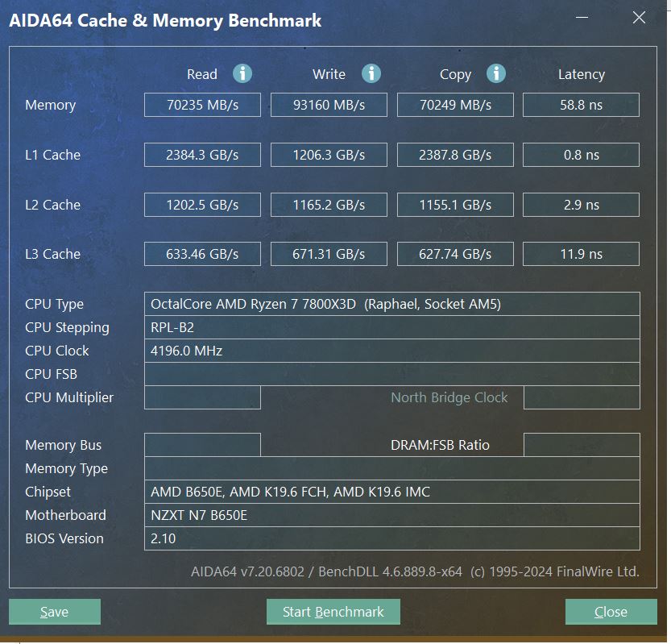Click the empty CPU FSB field
This screenshot has width=671, height=644.
pos(392,374)
